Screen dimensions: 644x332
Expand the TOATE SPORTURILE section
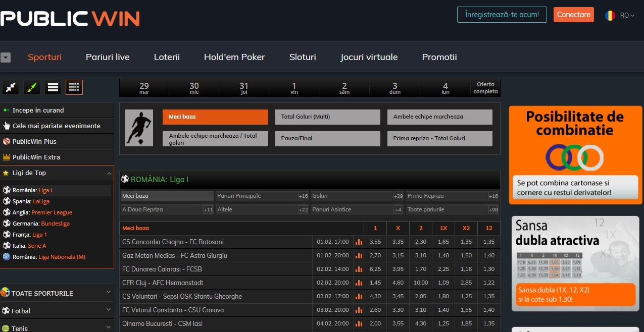tap(109, 292)
